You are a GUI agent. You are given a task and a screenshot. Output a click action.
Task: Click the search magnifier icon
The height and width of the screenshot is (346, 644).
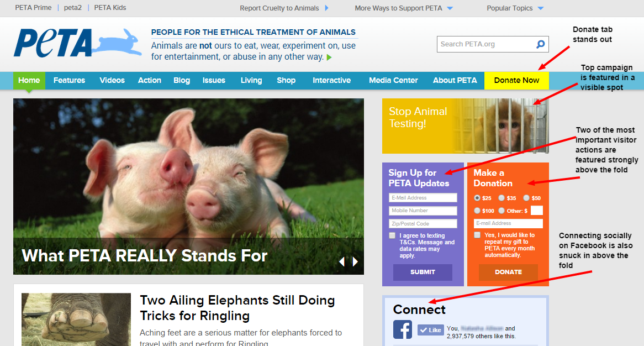(541, 44)
